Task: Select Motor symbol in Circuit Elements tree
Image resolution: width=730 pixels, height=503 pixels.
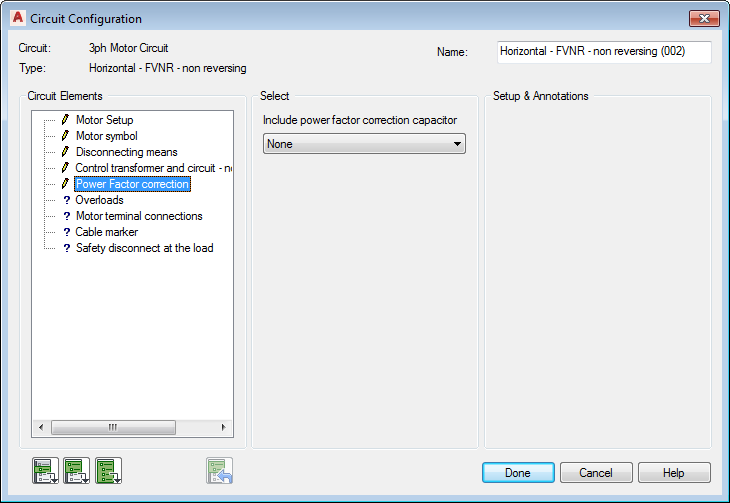Action: tap(106, 136)
